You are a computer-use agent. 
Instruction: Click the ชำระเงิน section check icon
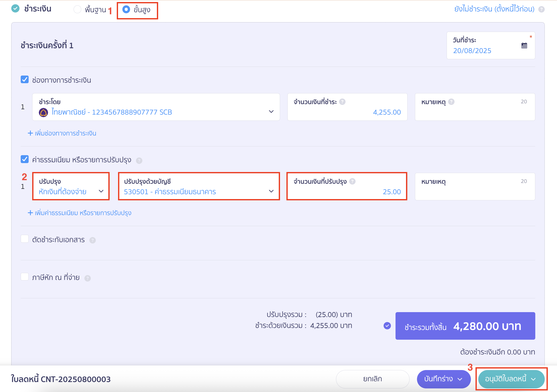[x=15, y=9]
